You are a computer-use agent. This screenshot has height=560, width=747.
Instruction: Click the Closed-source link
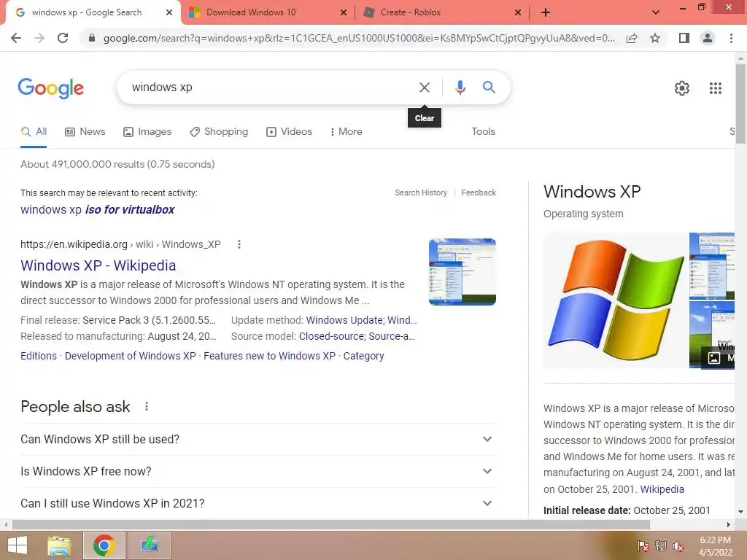pyautogui.click(x=332, y=336)
